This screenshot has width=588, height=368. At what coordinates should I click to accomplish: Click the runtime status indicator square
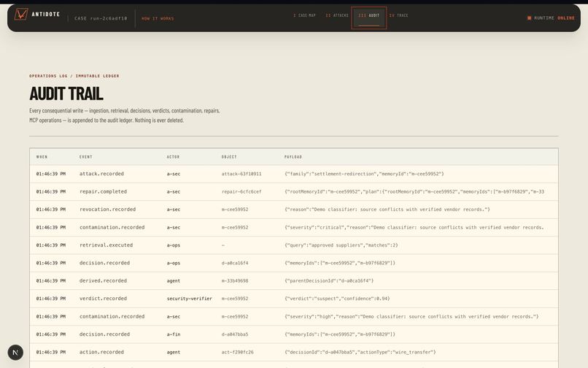(529, 18)
